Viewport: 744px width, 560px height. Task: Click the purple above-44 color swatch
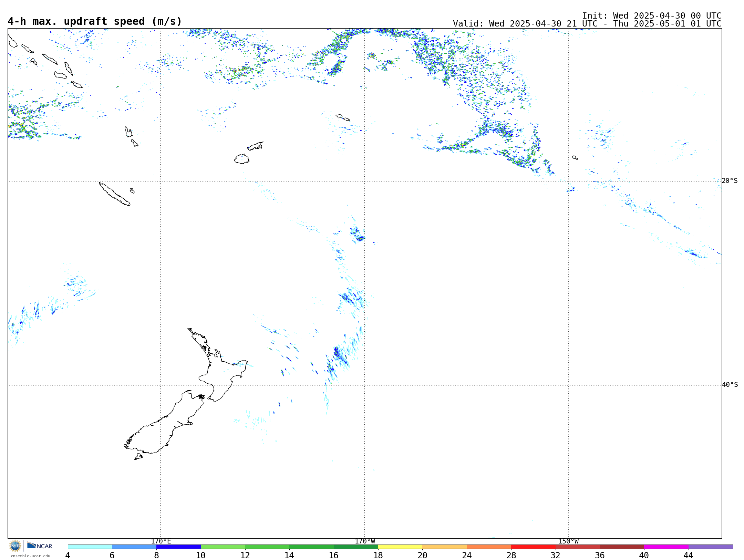point(711,547)
